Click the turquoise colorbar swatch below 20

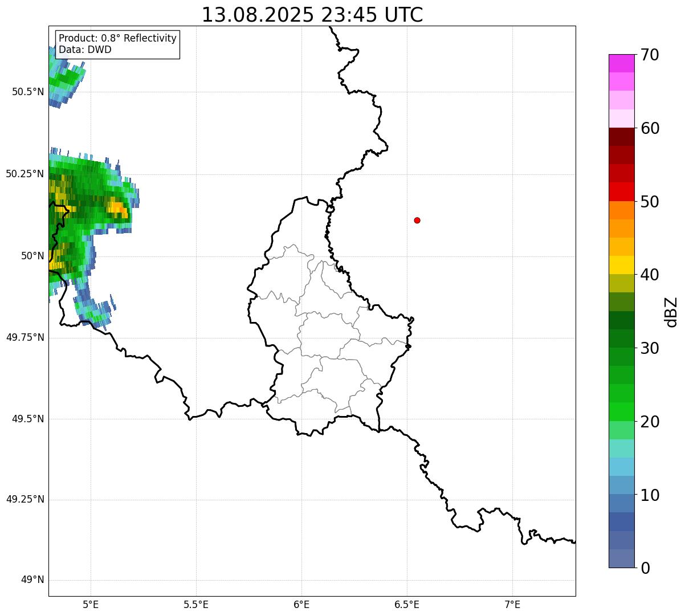pyautogui.click(x=621, y=448)
